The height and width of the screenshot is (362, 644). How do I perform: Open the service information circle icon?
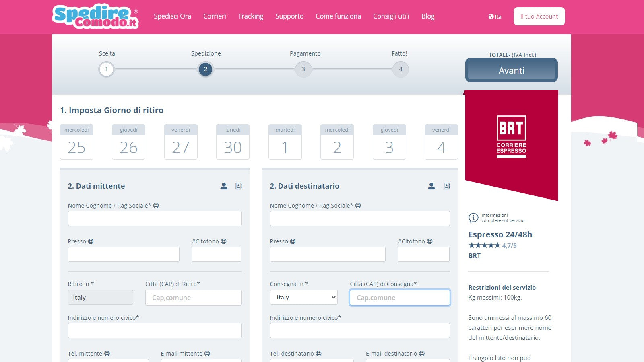473,218
